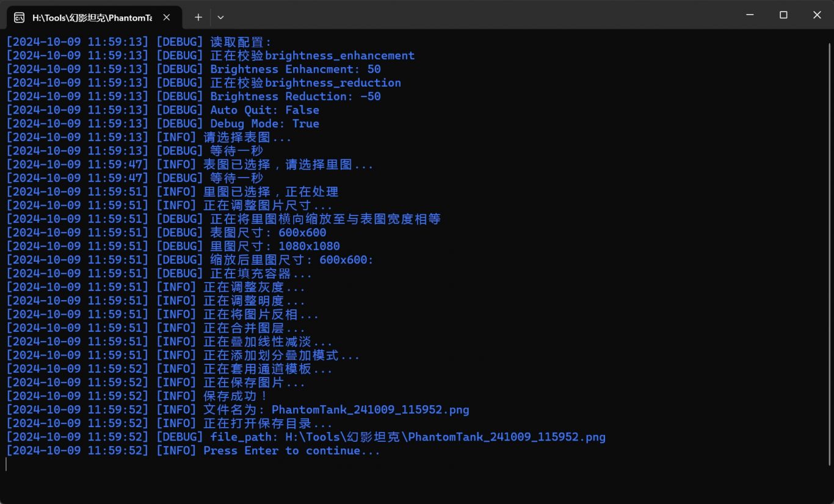
Task: Click "正在调整明度..." line
Action: click(156, 301)
